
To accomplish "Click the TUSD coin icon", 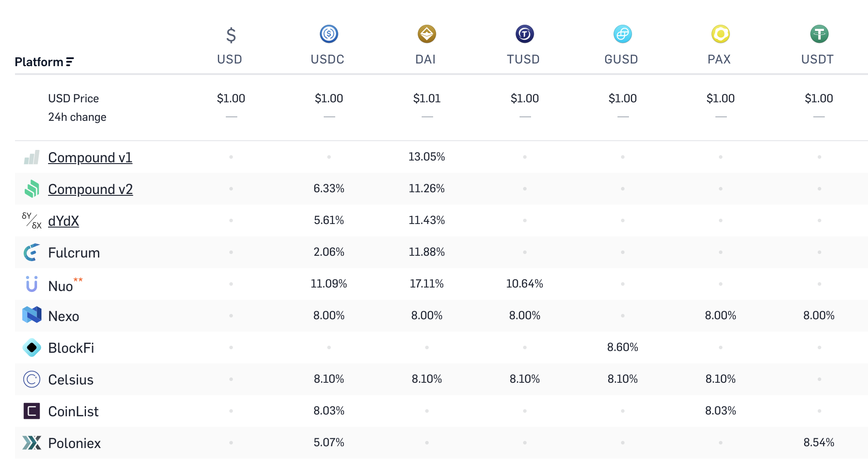I will (524, 34).
